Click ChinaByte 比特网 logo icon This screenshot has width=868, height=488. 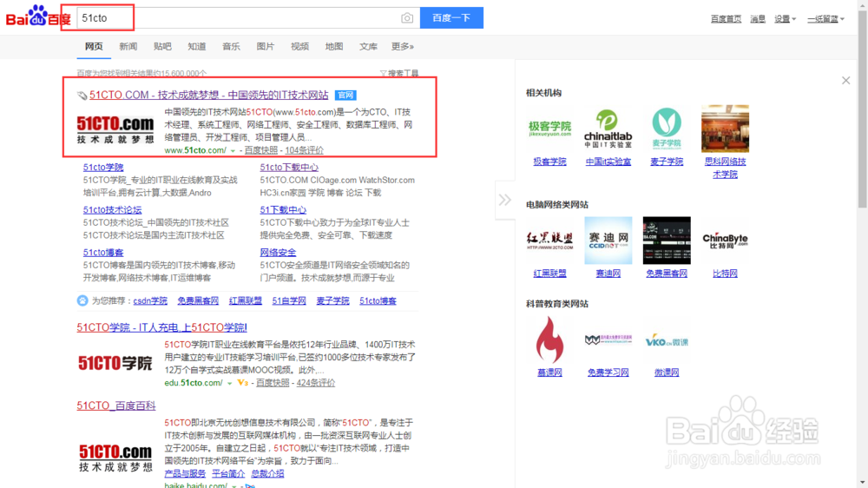[x=725, y=241]
